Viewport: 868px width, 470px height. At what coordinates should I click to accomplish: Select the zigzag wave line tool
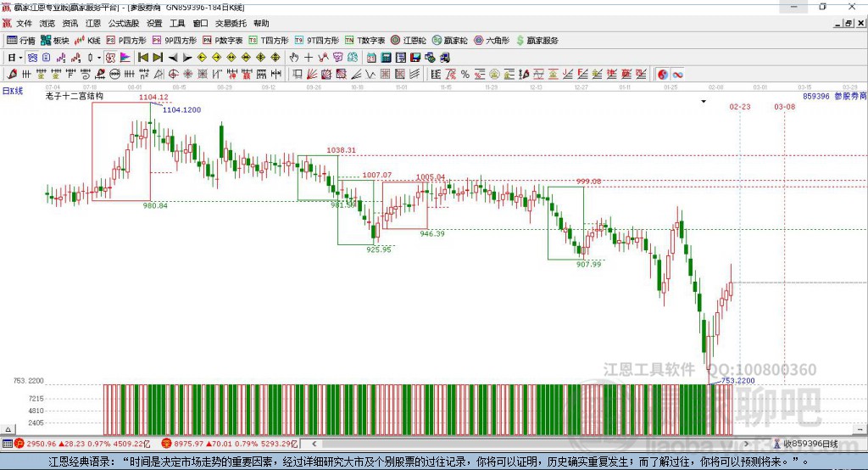click(x=370, y=75)
